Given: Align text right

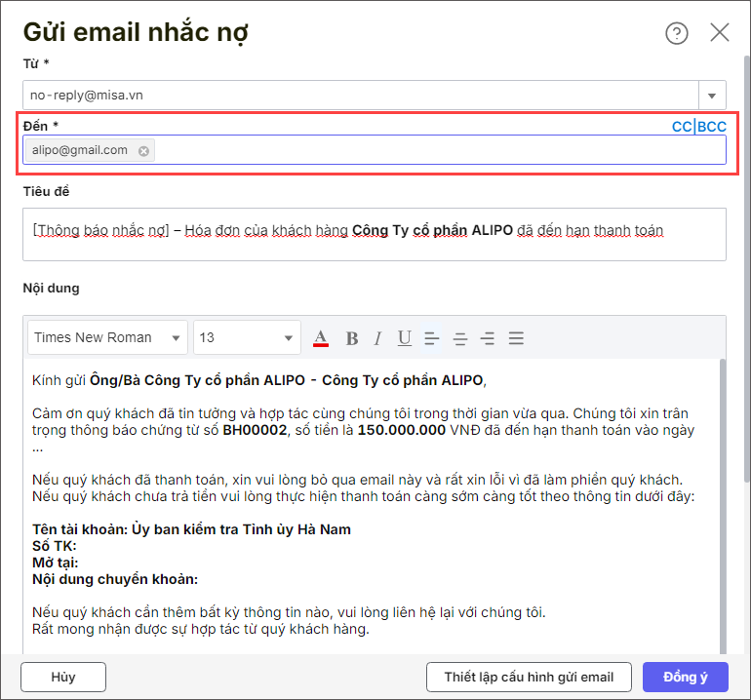Looking at the screenshot, I should click(488, 338).
